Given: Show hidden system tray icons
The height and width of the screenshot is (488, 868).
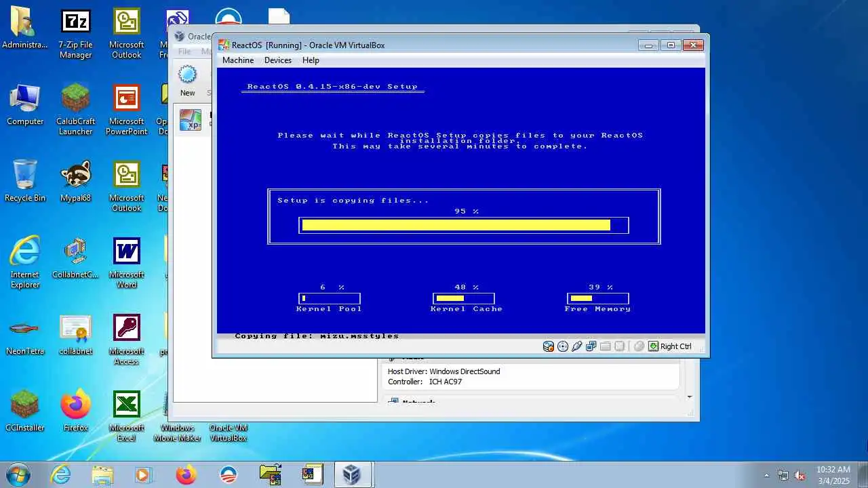Looking at the screenshot, I should pos(766,475).
